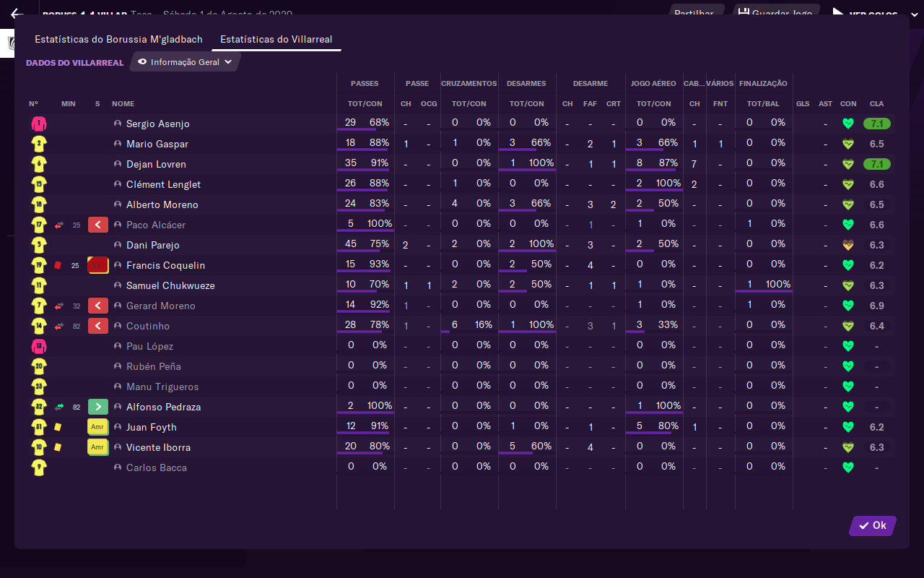Open Coutinho's player name link

click(148, 326)
